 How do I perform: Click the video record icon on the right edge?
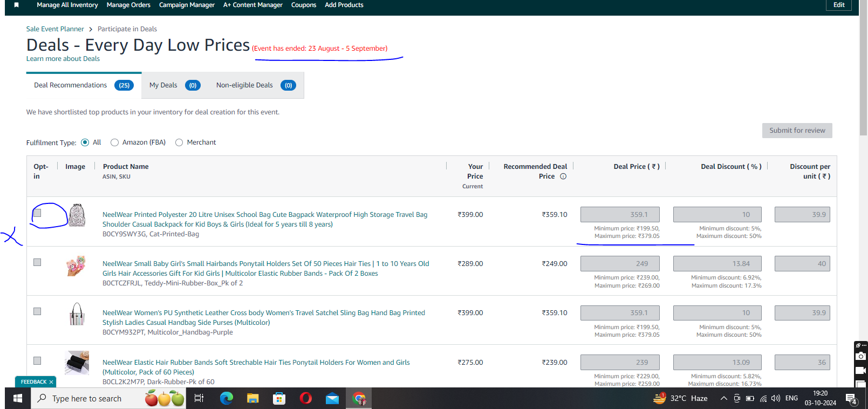(861, 370)
